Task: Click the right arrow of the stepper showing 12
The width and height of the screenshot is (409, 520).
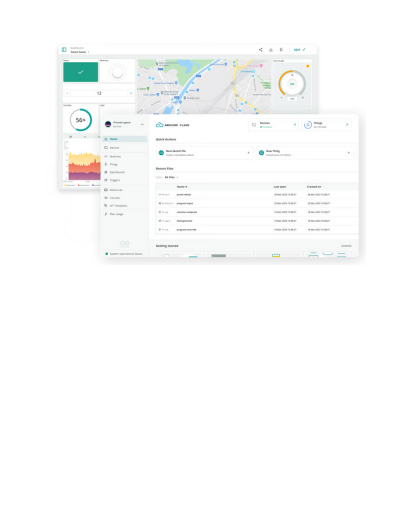Action: [131, 93]
